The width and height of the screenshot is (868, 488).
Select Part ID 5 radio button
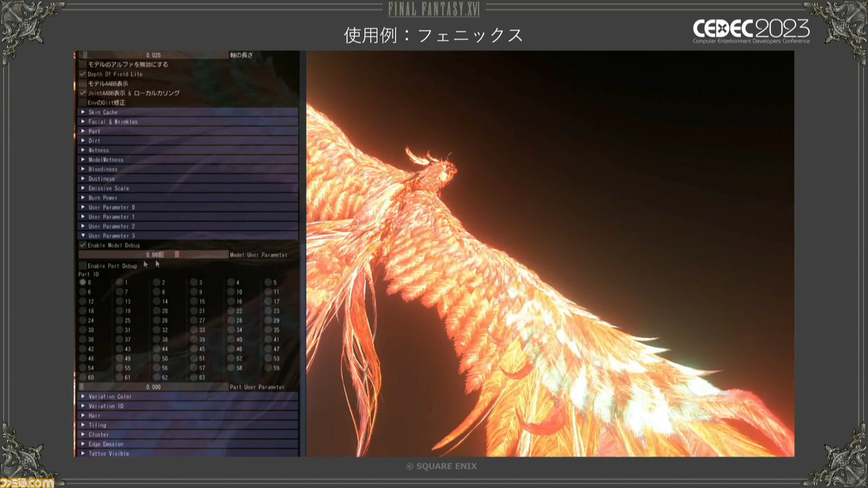pos(269,282)
